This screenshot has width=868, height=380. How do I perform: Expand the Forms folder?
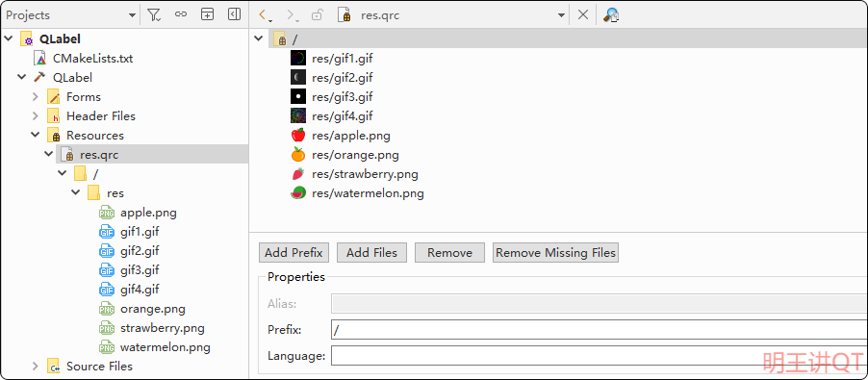pyautogui.click(x=36, y=97)
